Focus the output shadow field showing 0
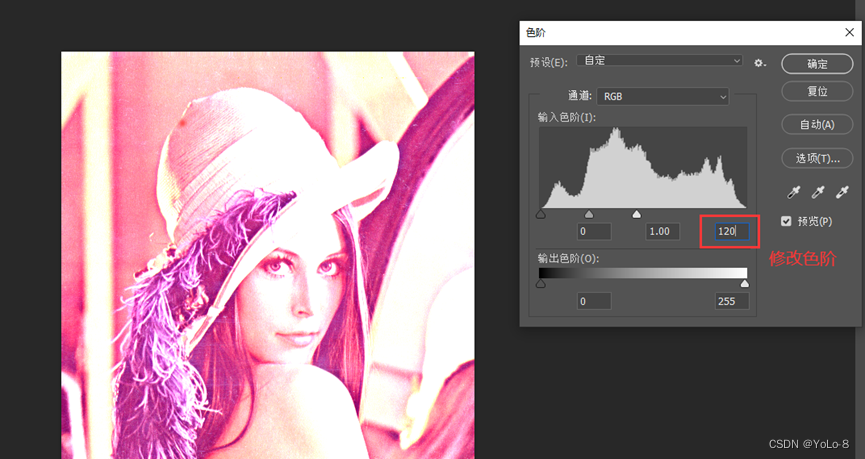The image size is (865, 459). pos(594,301)
